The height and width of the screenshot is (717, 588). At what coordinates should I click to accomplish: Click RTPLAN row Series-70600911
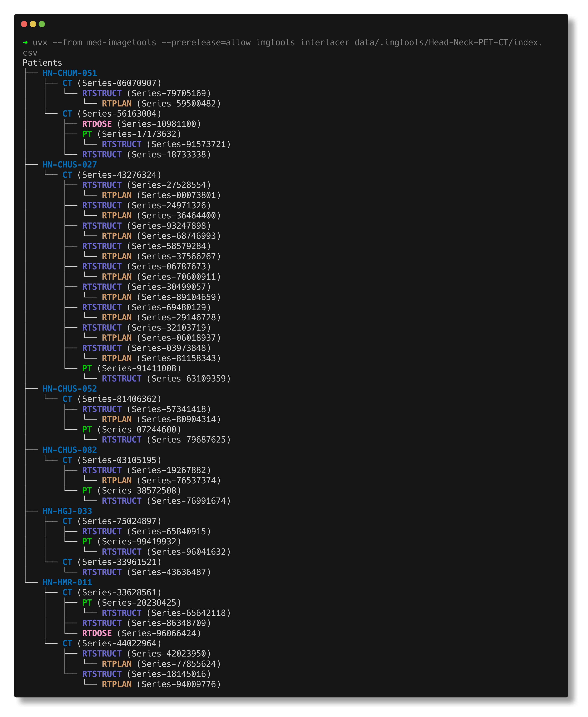tap(162, 277)
